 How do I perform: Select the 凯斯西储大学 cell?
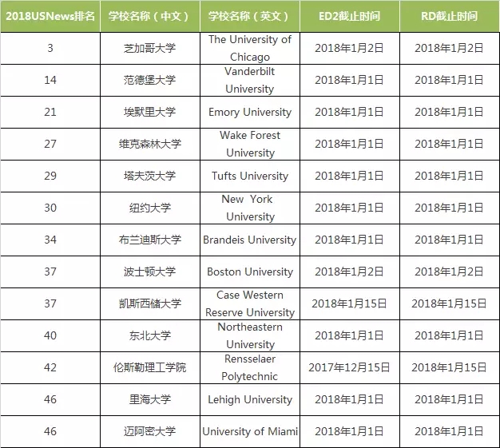150,303
